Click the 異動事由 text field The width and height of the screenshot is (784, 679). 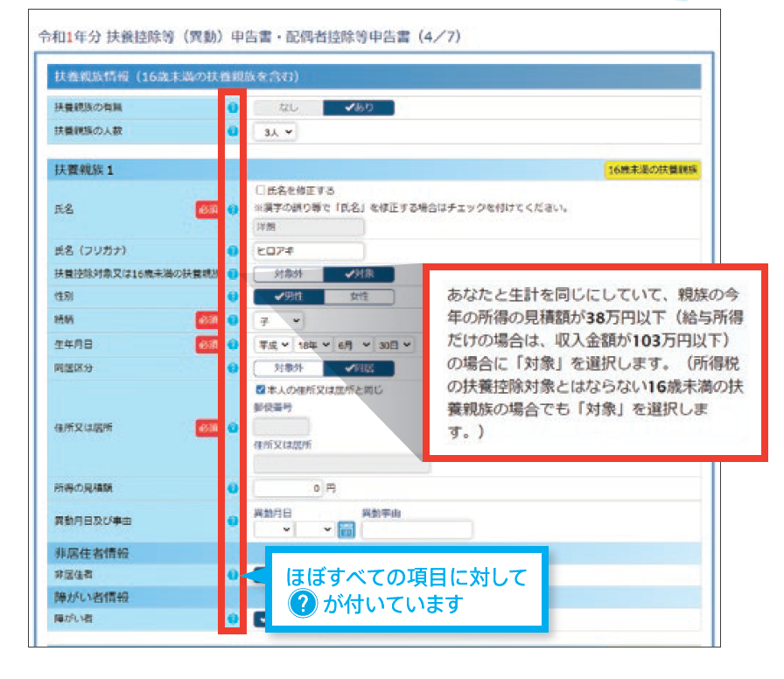416,529
